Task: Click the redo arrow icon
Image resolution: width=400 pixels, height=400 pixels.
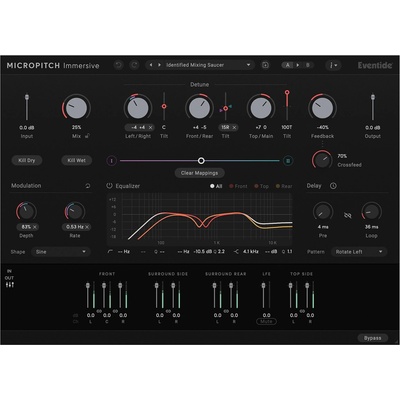Action: pyautogui.click(x=134, y=65)
